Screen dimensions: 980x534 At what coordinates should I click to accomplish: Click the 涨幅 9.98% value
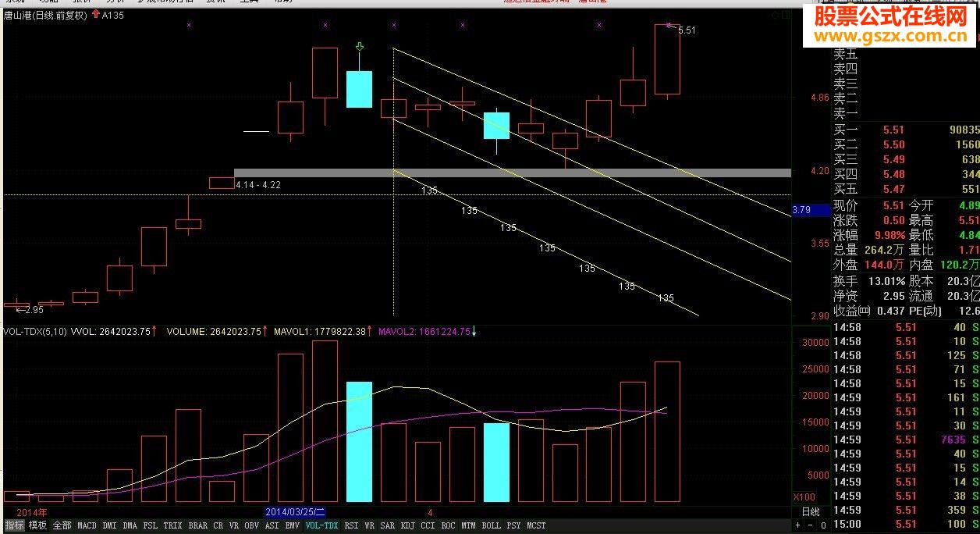coord(889,235)
